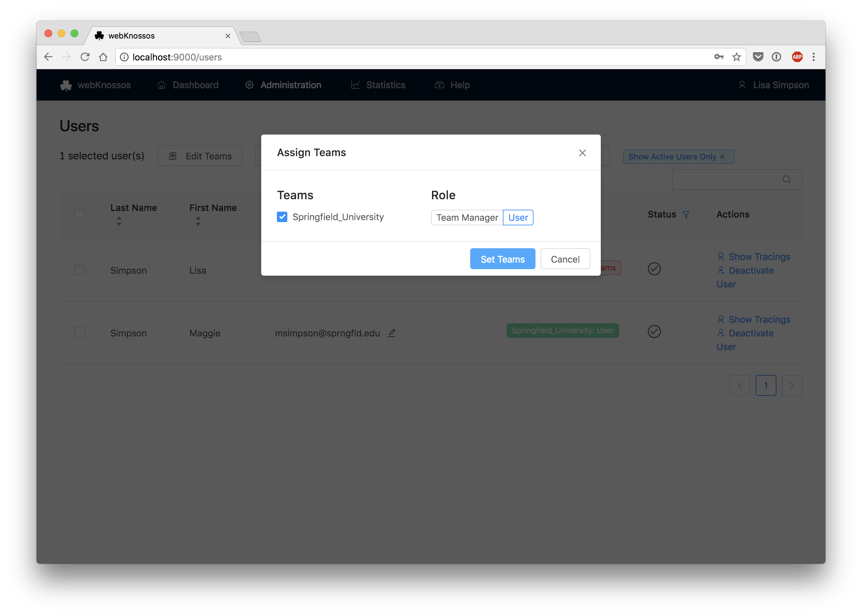
Task: Click macOS green fullscreen window button
Action: point(74,33)
